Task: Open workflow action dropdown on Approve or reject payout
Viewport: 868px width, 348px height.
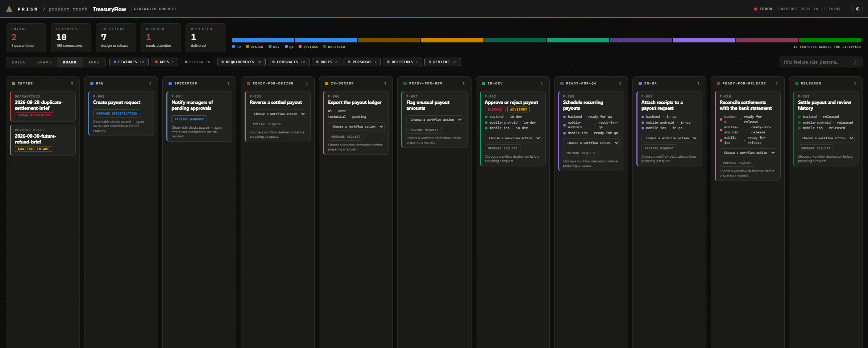Action: (513, 138)
